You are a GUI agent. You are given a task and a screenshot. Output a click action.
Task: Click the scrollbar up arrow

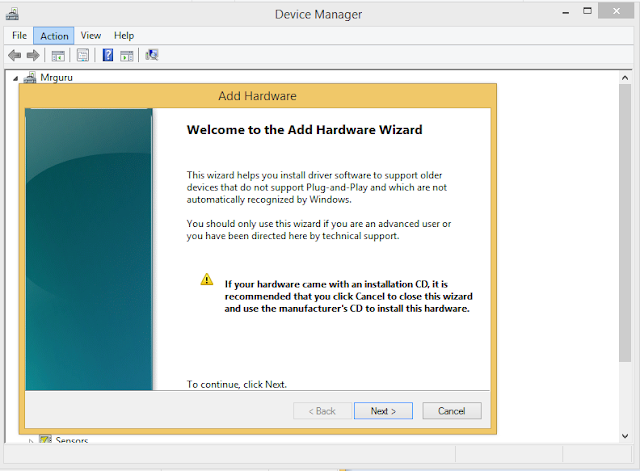coord(625,78)
